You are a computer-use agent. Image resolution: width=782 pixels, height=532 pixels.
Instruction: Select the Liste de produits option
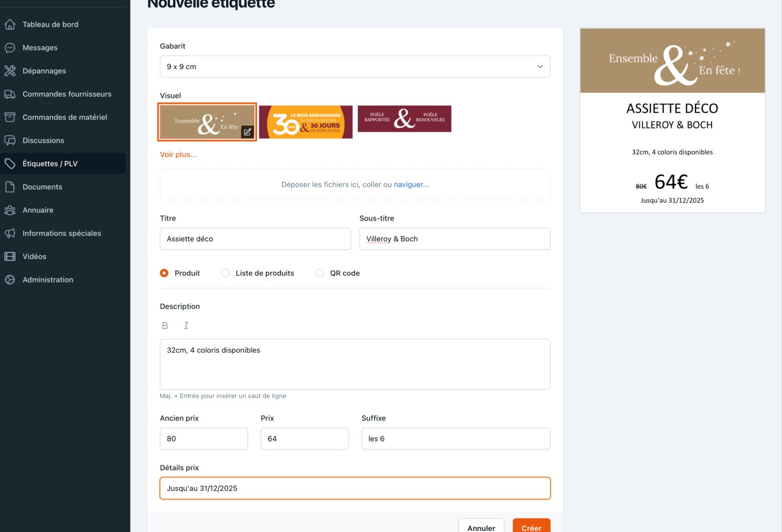225,274
